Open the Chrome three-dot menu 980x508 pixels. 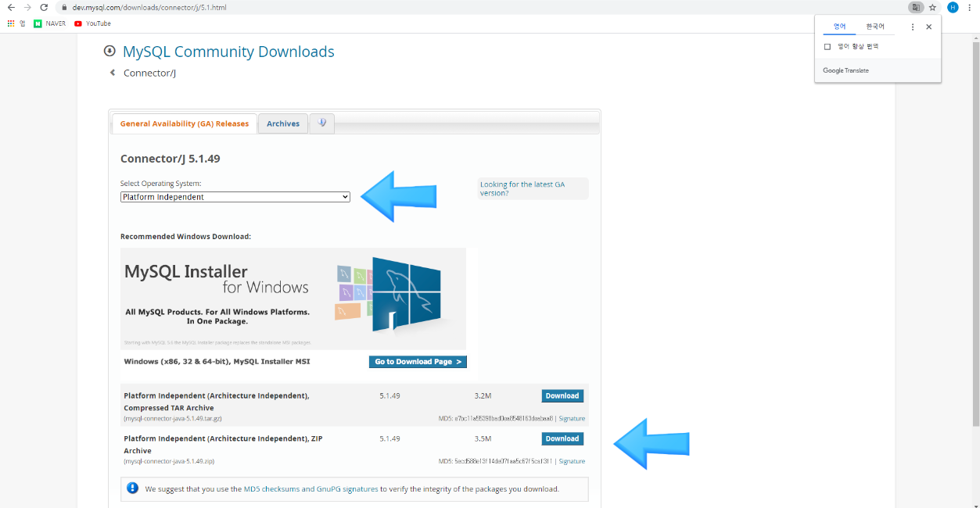(969, 7)
